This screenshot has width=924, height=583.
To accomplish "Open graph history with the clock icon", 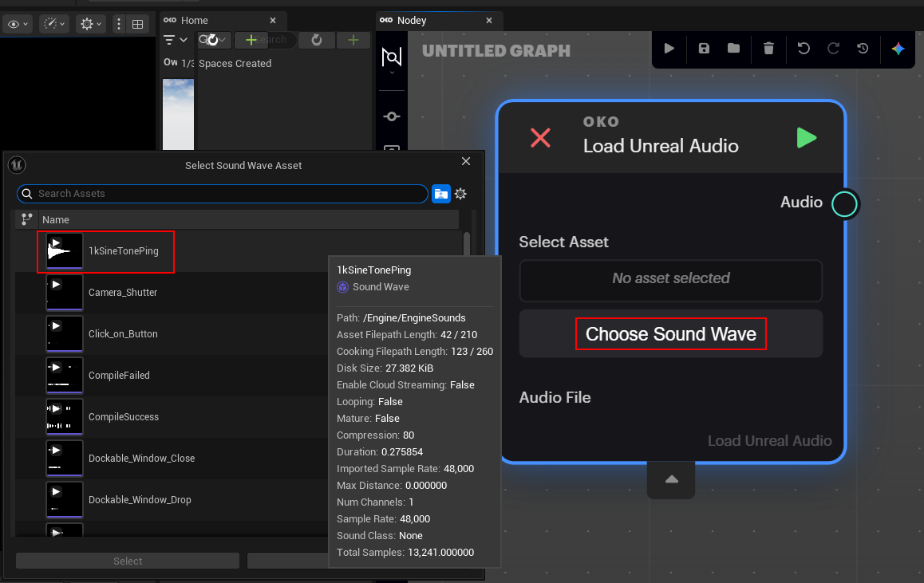I will click(863, 49).
